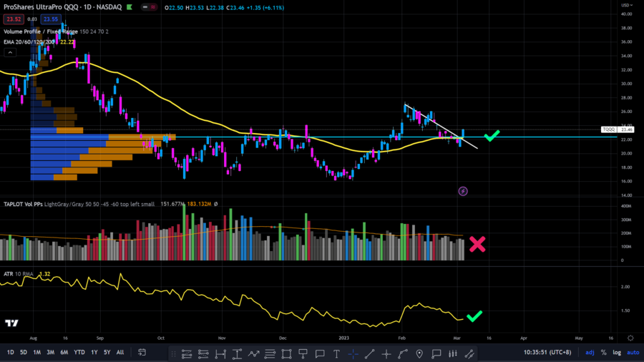Image resolution: width=644 pixels, height=362 pixels.
Task: Open chart settings gear icon
Action: coord(630,338)
